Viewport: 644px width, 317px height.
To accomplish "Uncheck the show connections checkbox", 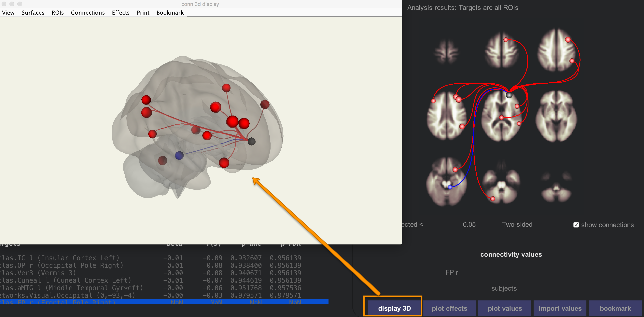I will 576,225.
